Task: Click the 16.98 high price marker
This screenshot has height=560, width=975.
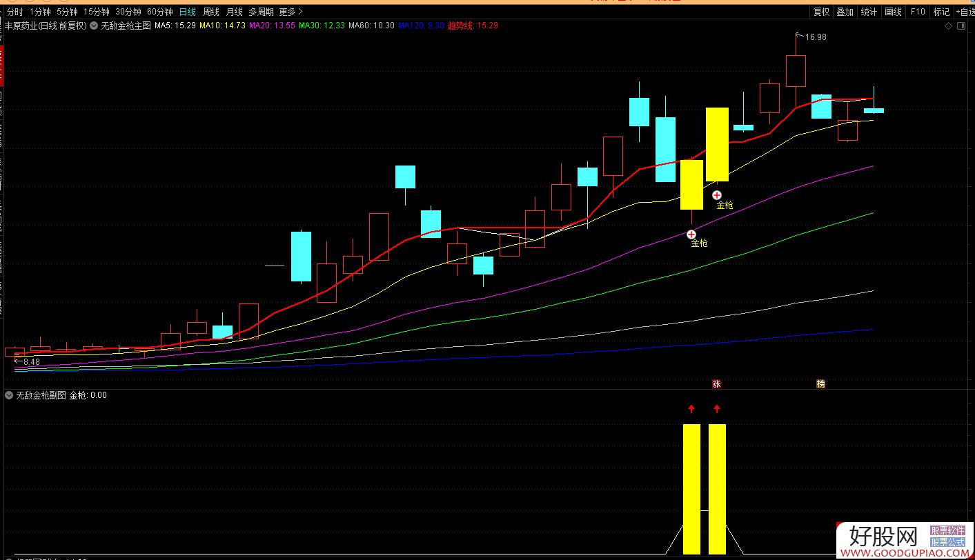Action: click(x=815, y=37)
